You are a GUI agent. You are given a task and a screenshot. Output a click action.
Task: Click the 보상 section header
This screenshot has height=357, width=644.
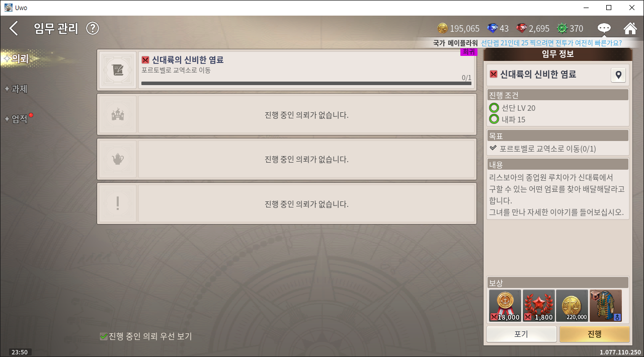pos(558,282)
